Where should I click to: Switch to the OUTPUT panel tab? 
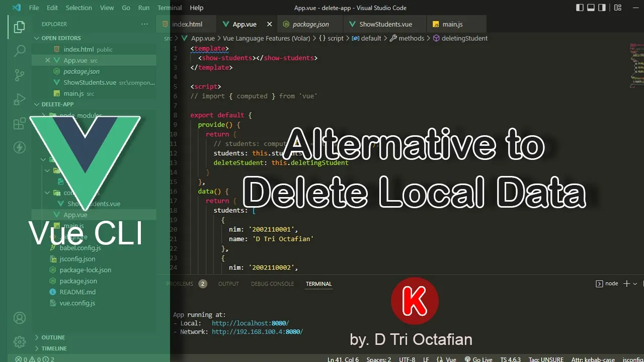tap(228, 284)
